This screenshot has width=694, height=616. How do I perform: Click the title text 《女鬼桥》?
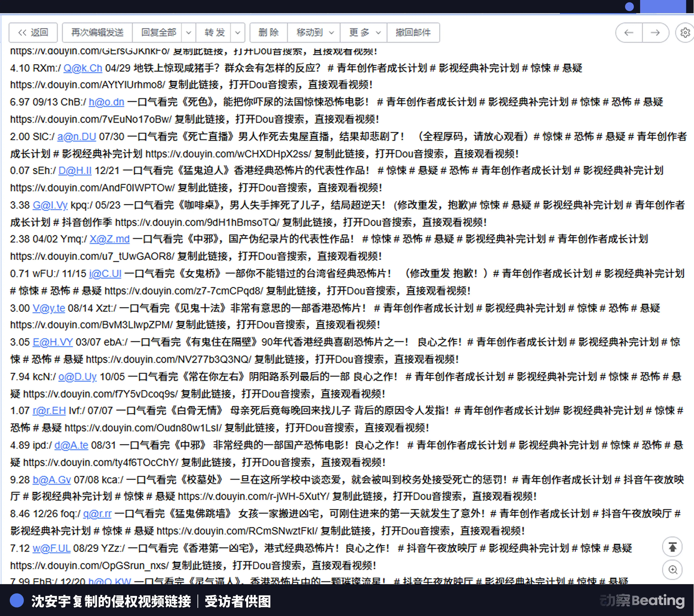200,274
